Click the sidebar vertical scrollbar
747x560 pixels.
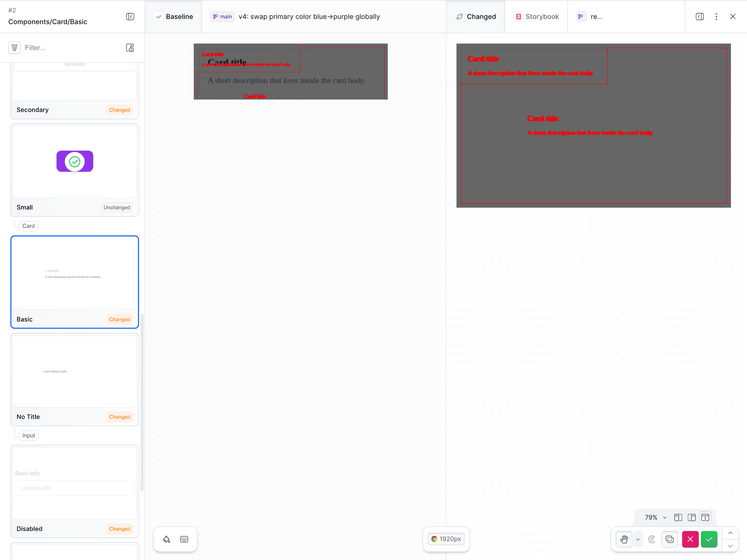142,402
